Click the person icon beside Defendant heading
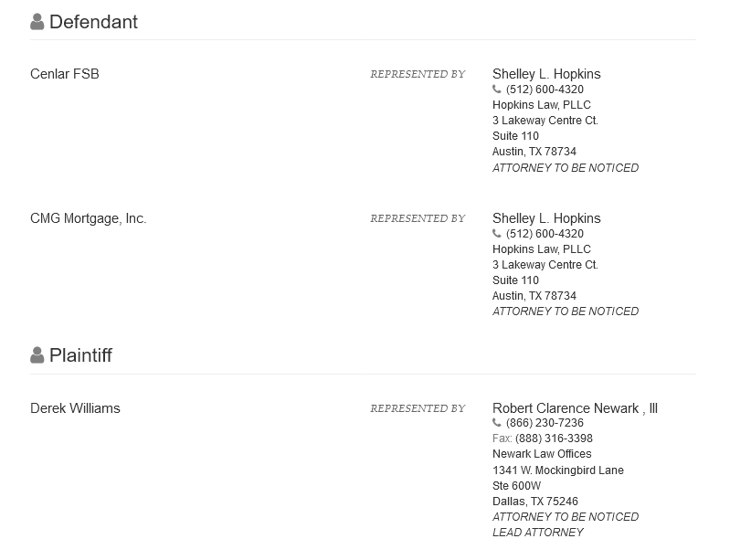This screenshot has height=560, width=751. [37, 22]
